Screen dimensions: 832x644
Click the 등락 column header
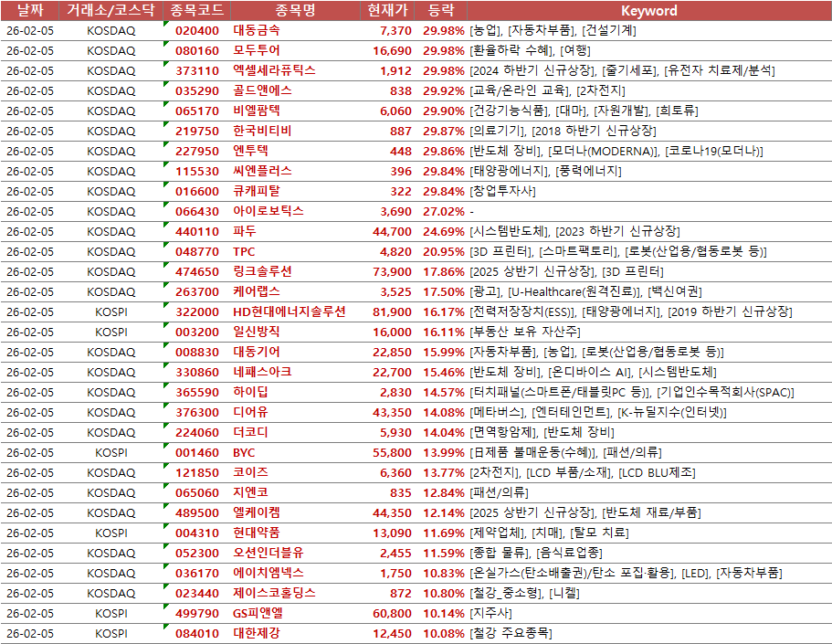point(441,10)
